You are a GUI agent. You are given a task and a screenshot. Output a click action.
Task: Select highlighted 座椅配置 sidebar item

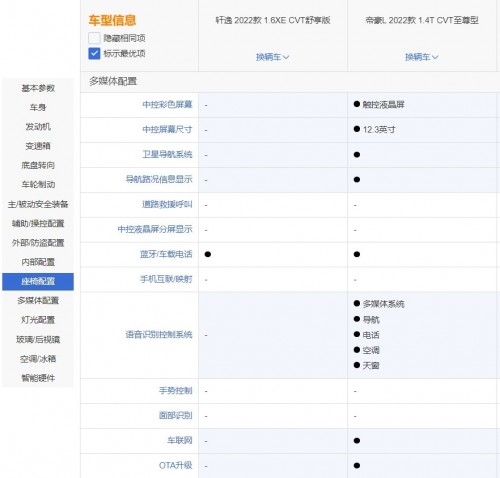click(x=38, y=281)
